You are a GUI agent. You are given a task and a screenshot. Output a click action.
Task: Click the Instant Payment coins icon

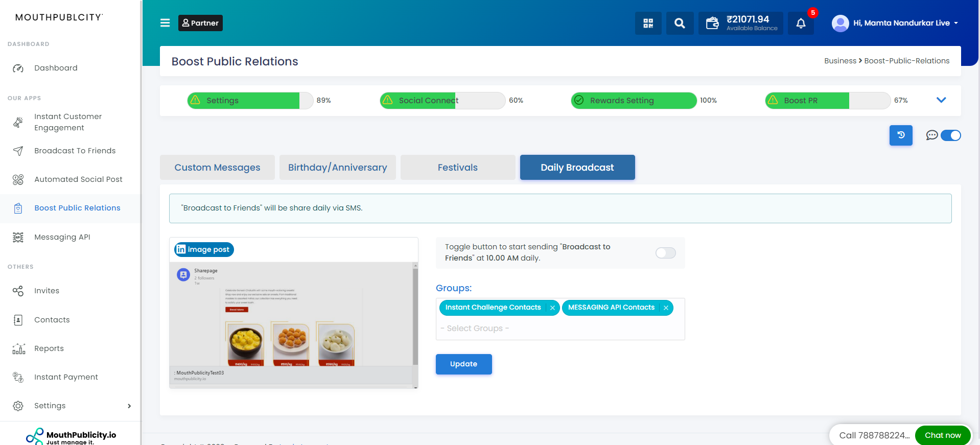(18, 377)
